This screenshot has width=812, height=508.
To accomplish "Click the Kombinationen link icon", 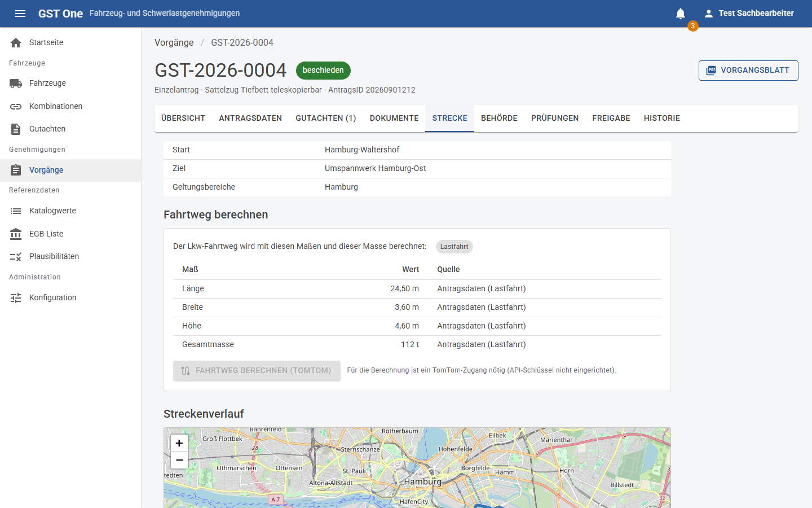I will click(16, 107).
